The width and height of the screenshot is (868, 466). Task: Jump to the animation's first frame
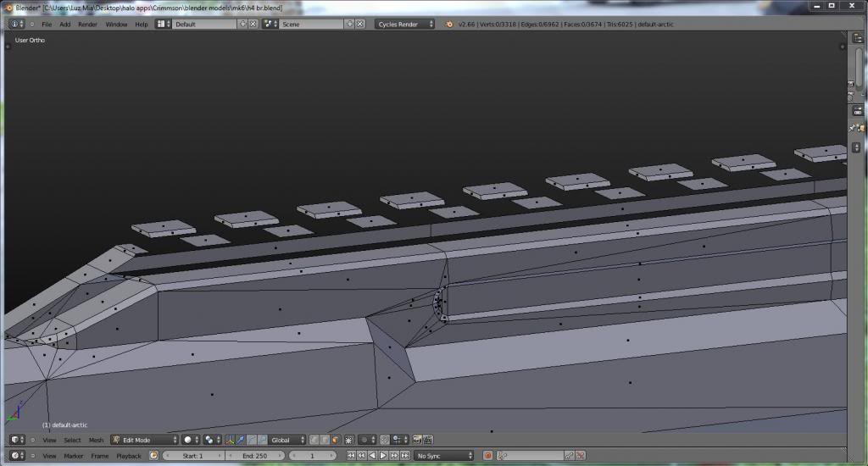click(351, 456)
